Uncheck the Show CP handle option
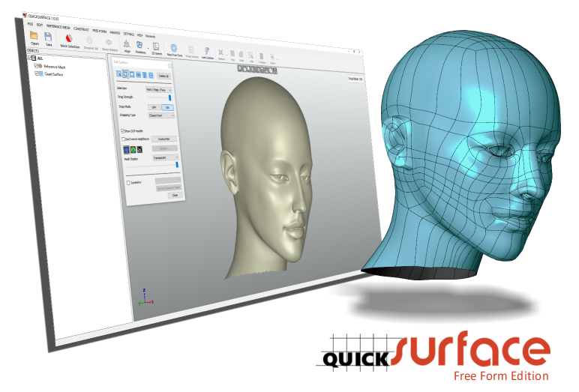The height and width of the screenshot is (392, 579). 122,131
